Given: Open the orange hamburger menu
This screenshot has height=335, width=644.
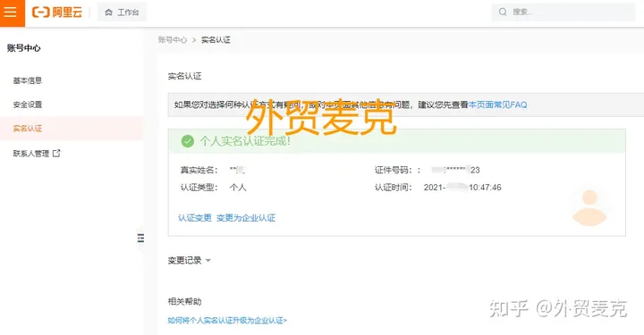Looking at the screenshot, I should (12, 13).
